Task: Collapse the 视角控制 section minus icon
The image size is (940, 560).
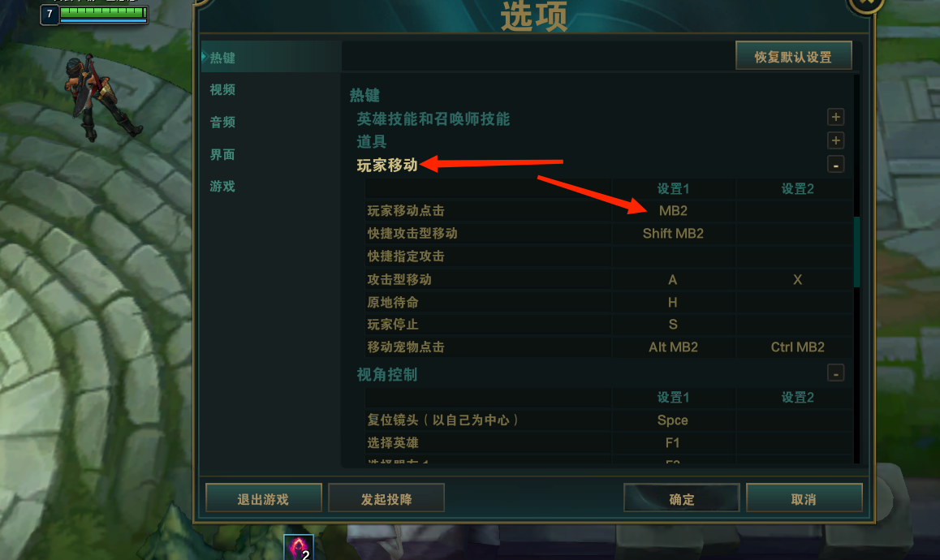Action: (835, 373)
